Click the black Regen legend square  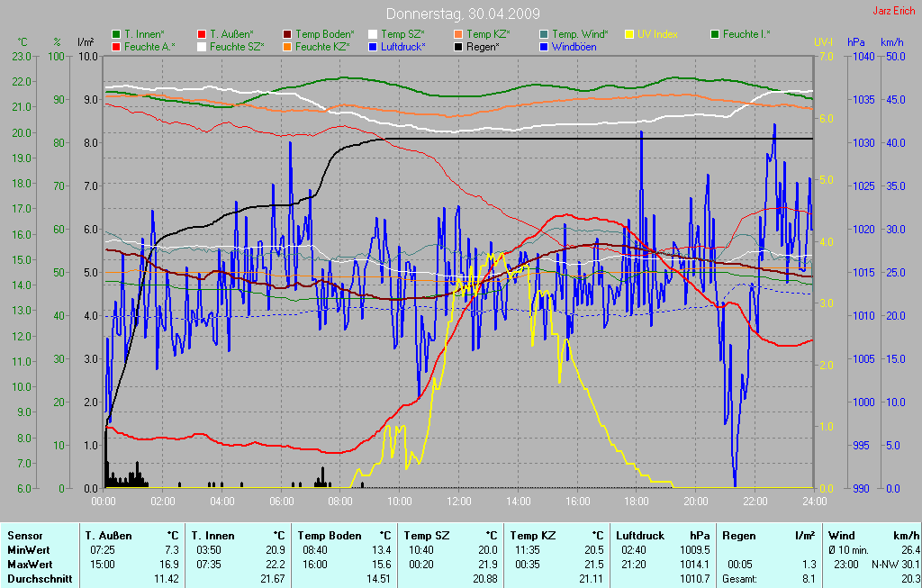(458, 46)
